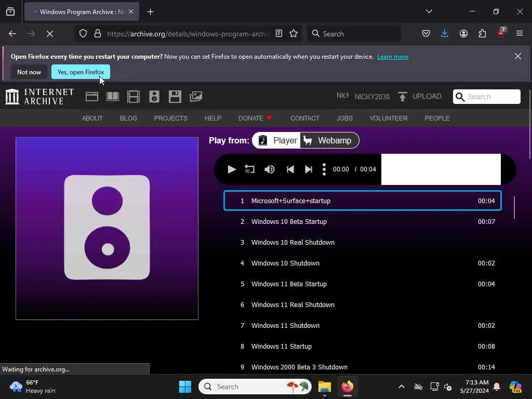This screenshot has width=532, height=399.
Task: Save to Pocket icon
Action: point(426,34)
